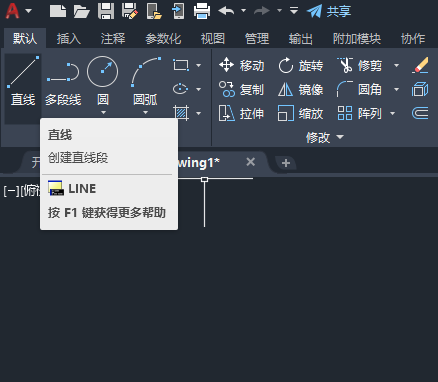The image size is (438, 382).
Task: Switch to the 默认 ribbon tab
Action: click(25, 39)
